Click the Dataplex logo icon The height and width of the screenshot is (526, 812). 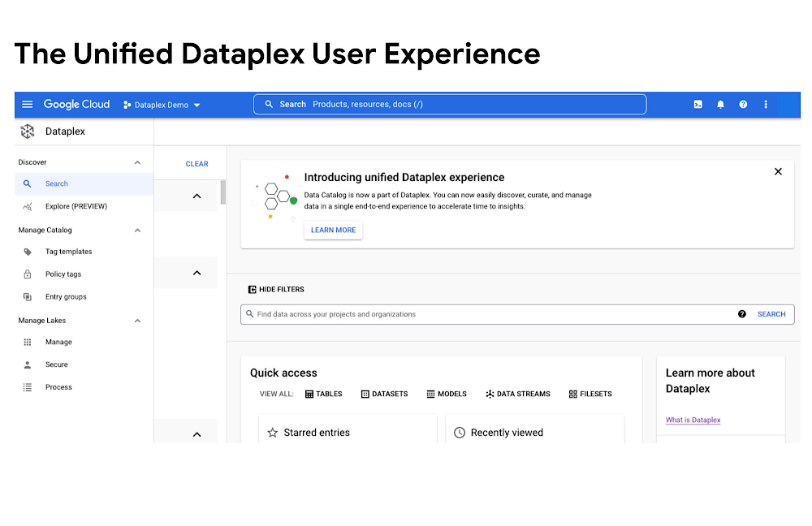[28, 131]
